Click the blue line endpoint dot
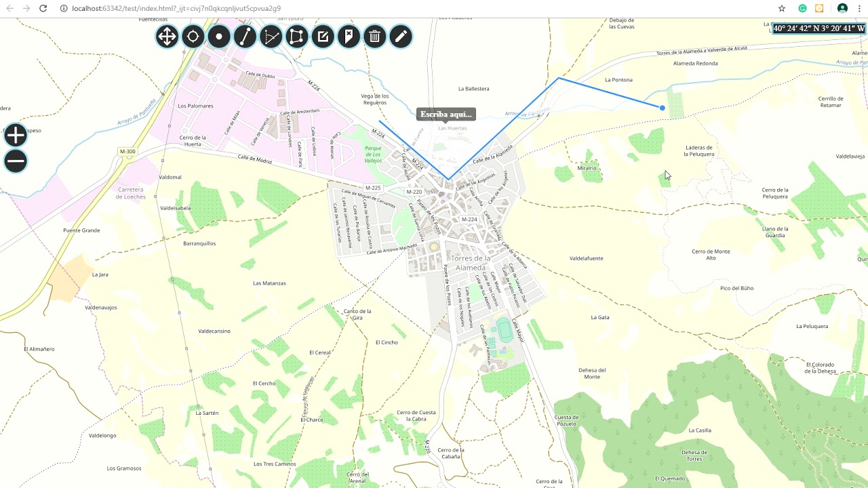The image size is (868, 488). tap(663, 108)
